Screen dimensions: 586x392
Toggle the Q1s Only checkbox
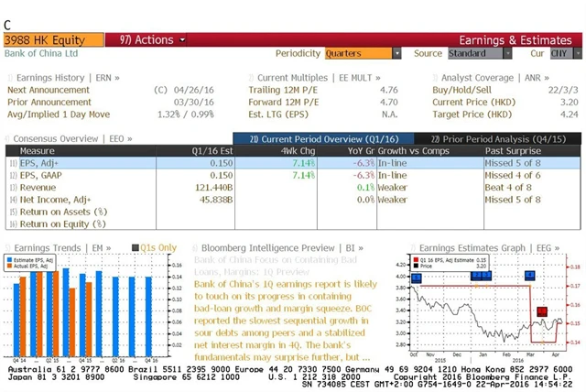point(134,247)
